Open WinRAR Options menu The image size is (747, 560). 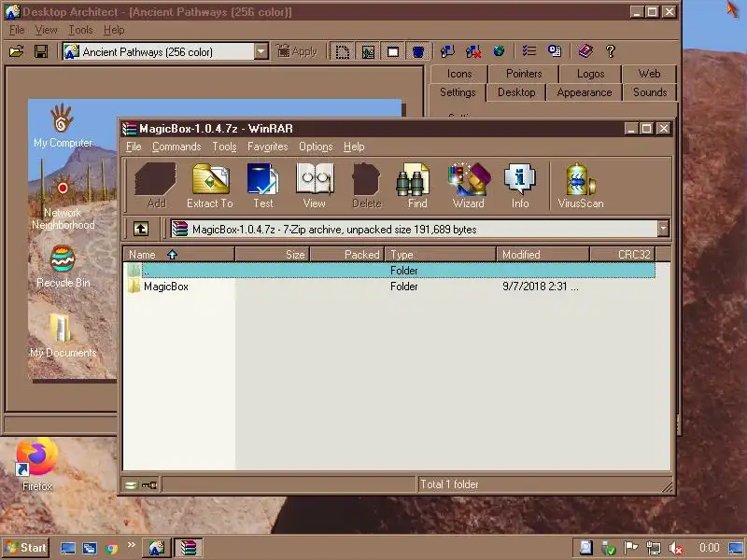pyautogui.click(x=316, y=147)
